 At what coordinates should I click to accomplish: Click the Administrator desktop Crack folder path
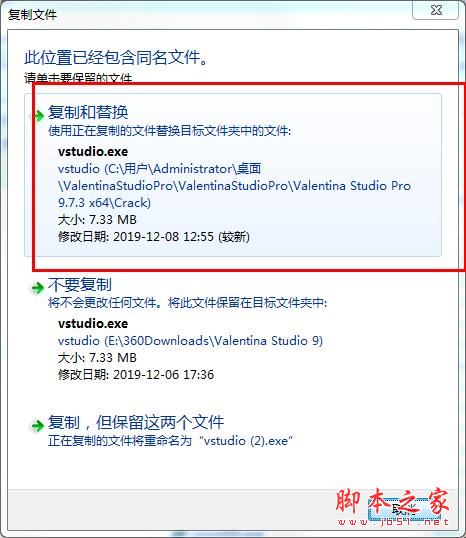point(234,186)
